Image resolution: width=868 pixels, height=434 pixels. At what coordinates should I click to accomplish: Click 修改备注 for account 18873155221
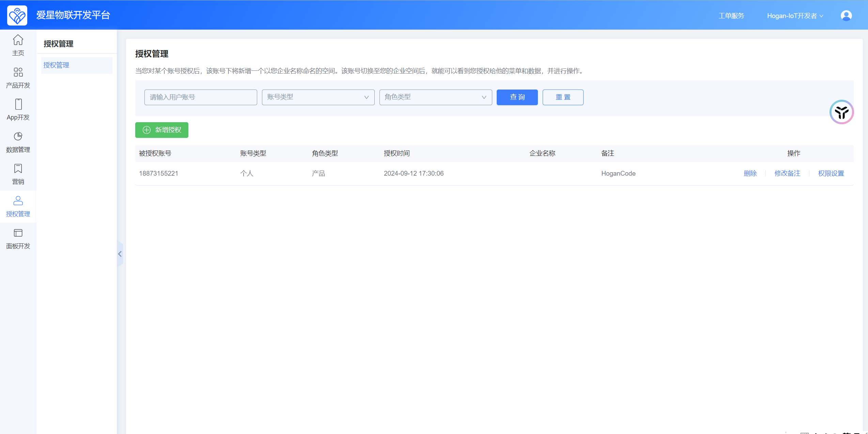click(x=787, y=173)
